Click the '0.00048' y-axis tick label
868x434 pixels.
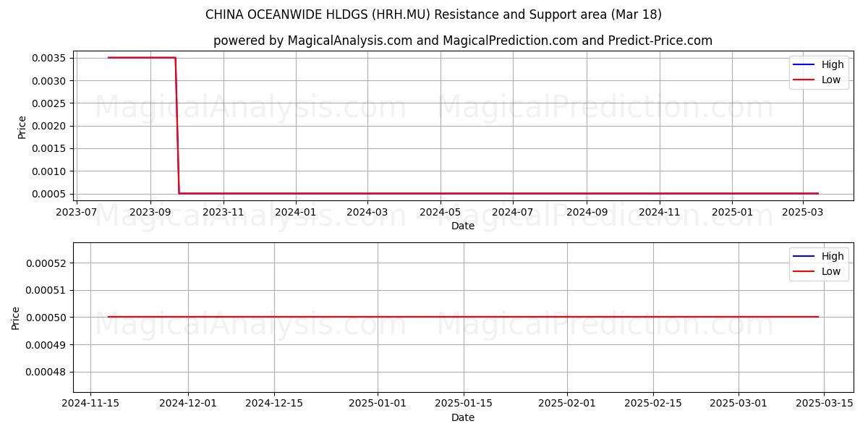[x=45, y=372]
